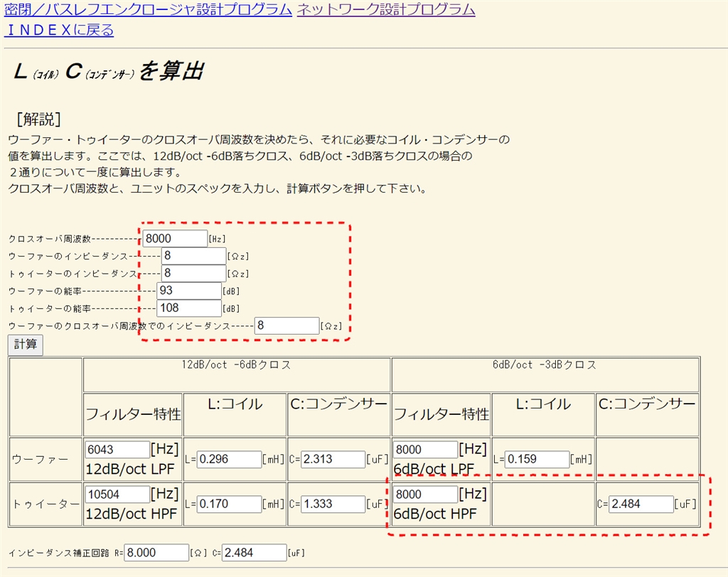Click tweeter 6dB capacitor field 2.484
Image resolution: width=728 pixels, height=577 pixels.
tap(641, 504)
